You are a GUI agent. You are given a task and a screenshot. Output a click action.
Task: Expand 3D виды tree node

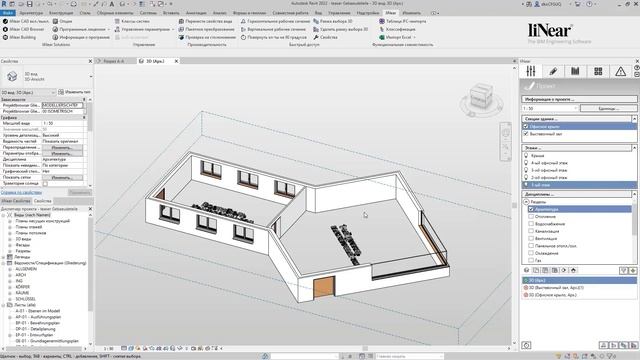click(10, 239)
